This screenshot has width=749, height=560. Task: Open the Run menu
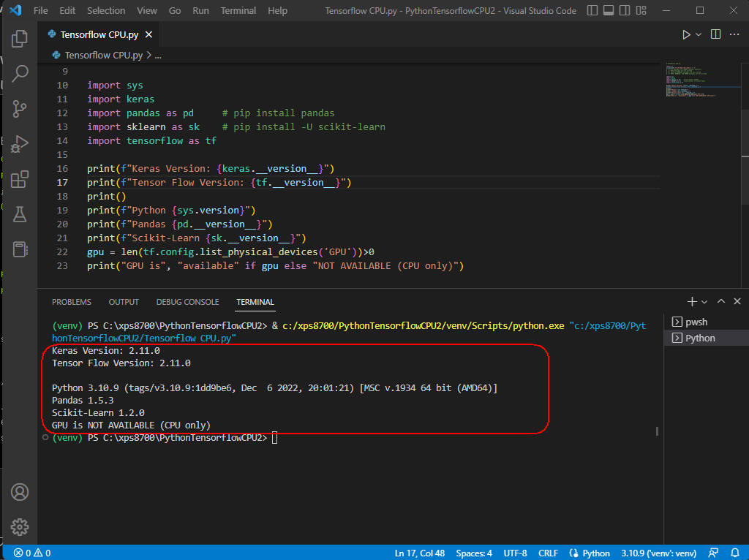(x=200, y=10)
